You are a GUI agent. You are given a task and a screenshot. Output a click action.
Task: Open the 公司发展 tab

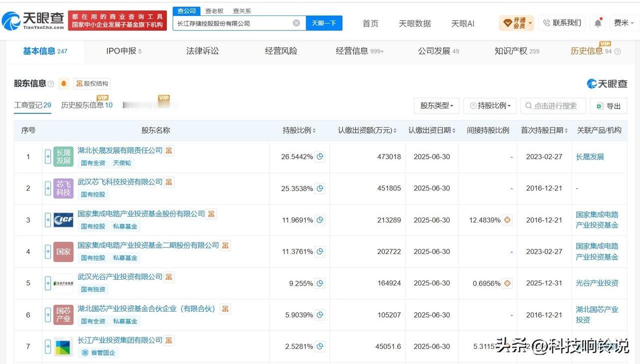point(438,51)
